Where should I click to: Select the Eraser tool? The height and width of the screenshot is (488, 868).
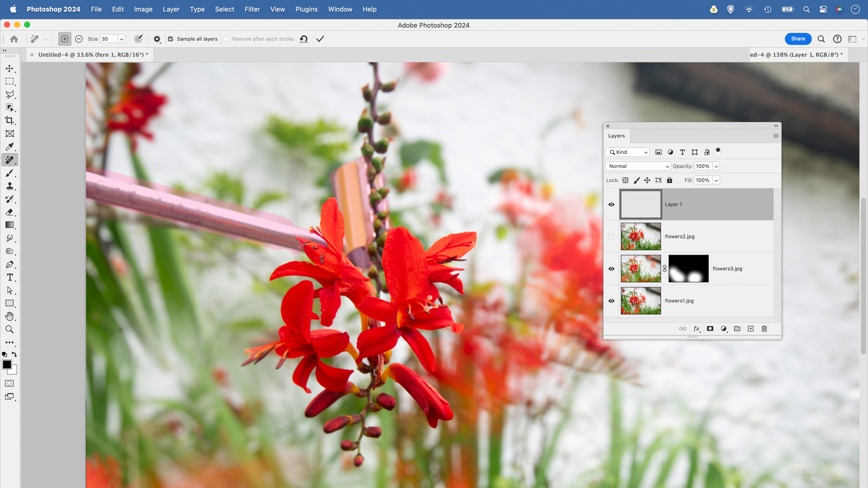(x=10, y=212)
